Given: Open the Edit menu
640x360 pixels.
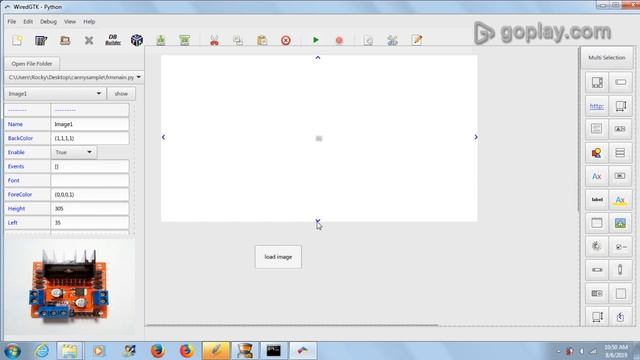Looking at the screenshot, I should pyautogui.click(x=28, y=22).
